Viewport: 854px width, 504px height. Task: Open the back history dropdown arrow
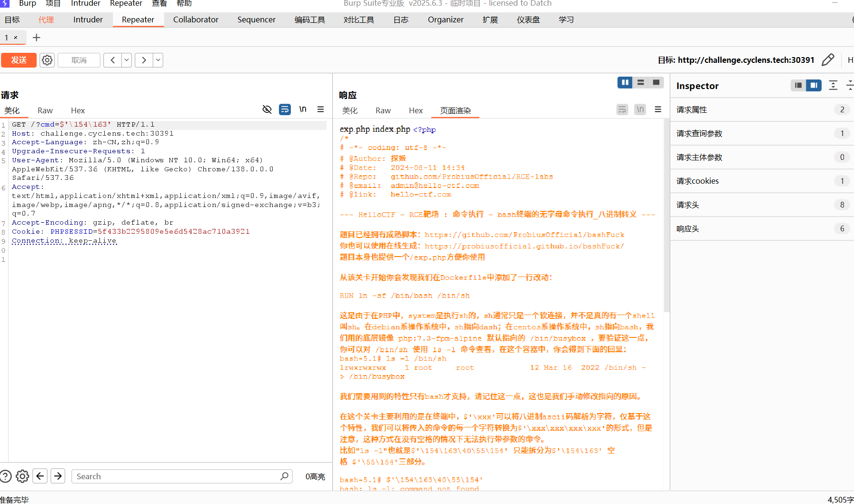click(x=127, y=60)
